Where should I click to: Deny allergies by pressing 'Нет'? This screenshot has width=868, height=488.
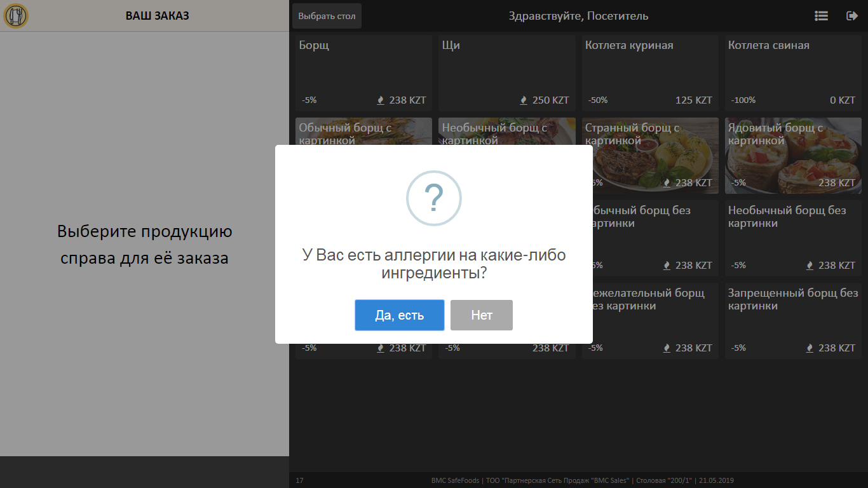click(x=481, y=315)
